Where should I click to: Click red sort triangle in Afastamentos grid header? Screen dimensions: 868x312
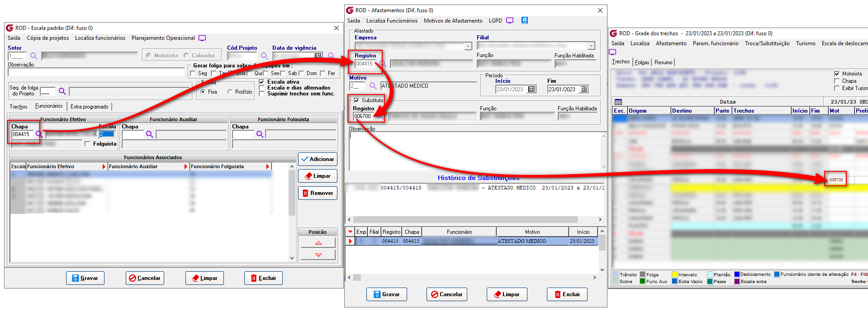click(350, 232)
